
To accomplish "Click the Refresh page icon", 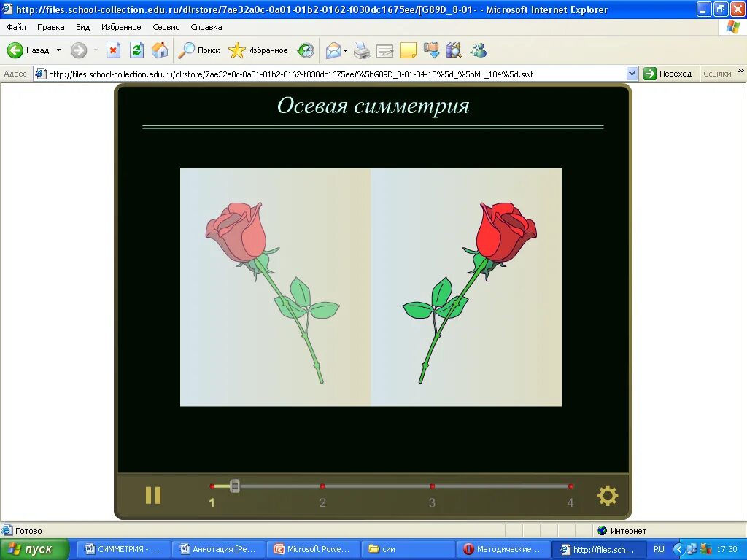I will pos(136,50).
